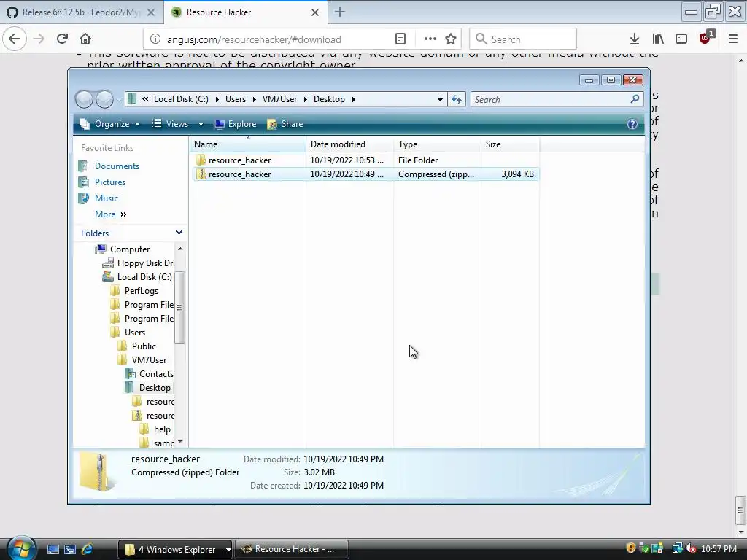Open Pictures favorite link

[x=109, y=182]
